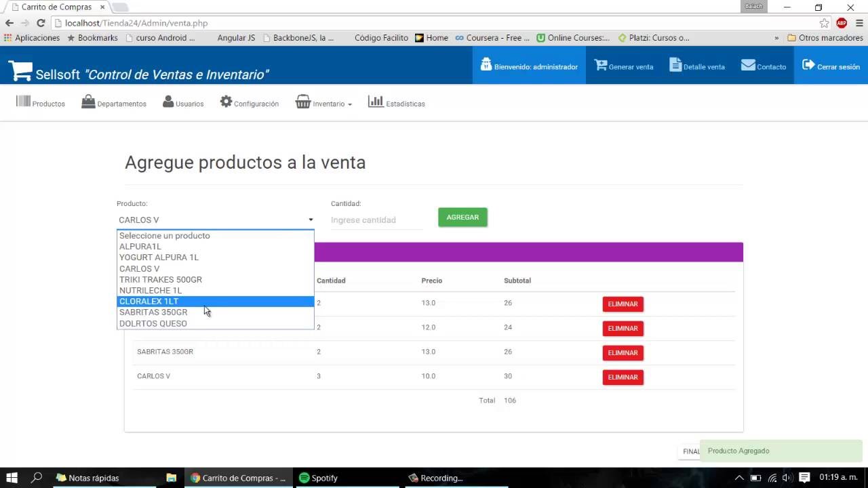Click the Cantidad input field
The width and height of the screenshot is (868, 488).
(x=377, y=220)
